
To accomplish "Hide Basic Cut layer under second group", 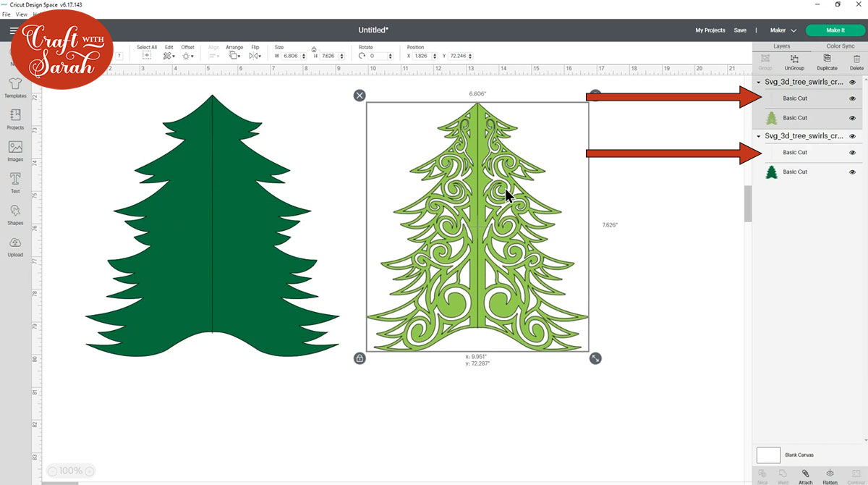I will [852, 153].
